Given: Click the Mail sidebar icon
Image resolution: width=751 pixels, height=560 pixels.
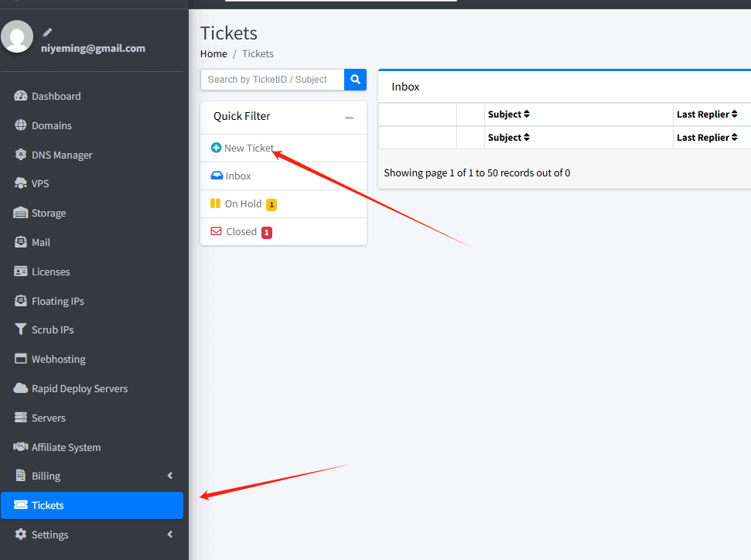Looking at the screenshot, I should pyautogui.click(x=21, y=242).
